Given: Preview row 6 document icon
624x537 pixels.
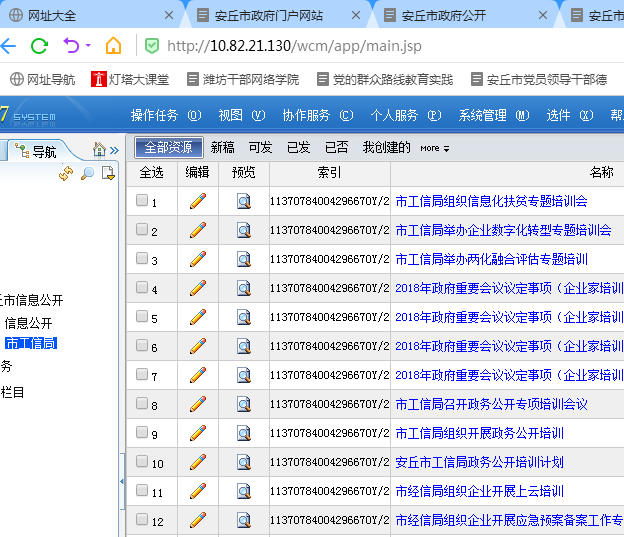Looking at the screenshot, I should pyautogui.click(x=244, y=346).
